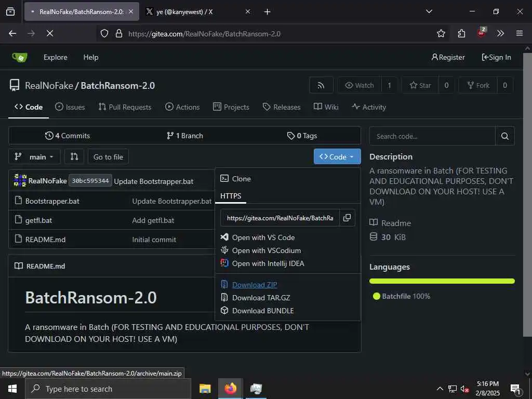Open the notification center icon
The height and width of the screenshot is (399, 532).
[515, 389]
